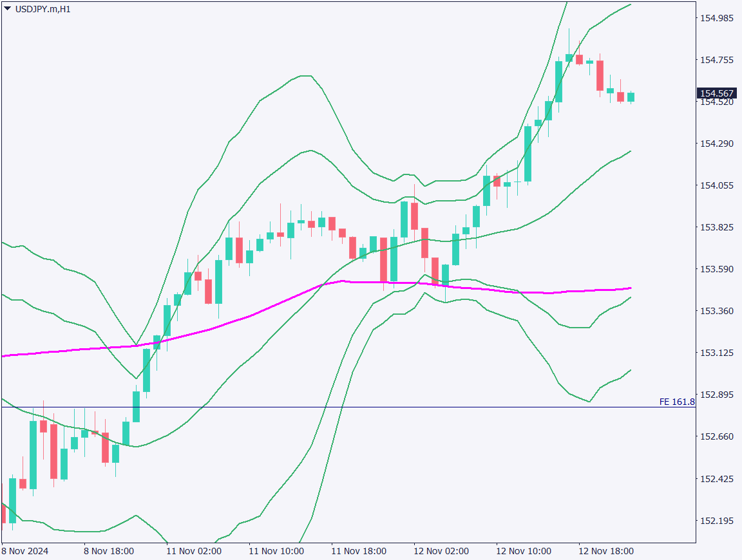This screenshot has width=742, height=560.
Task: Click the 152.195 price scale label
Action: [x=717, y=520]
